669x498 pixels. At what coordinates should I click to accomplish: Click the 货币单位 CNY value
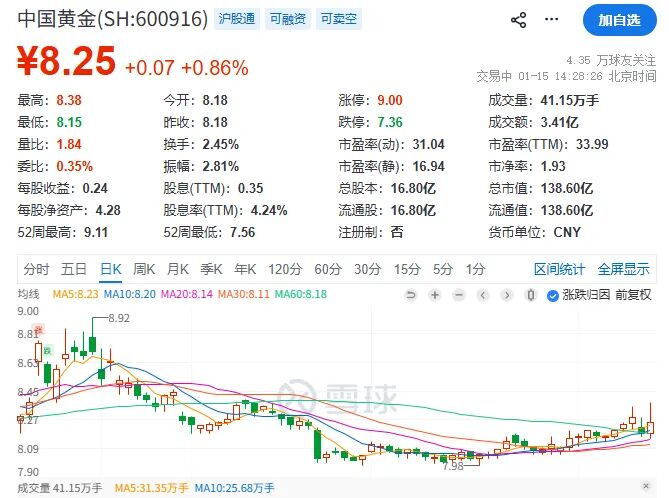(x=567, y=232)
